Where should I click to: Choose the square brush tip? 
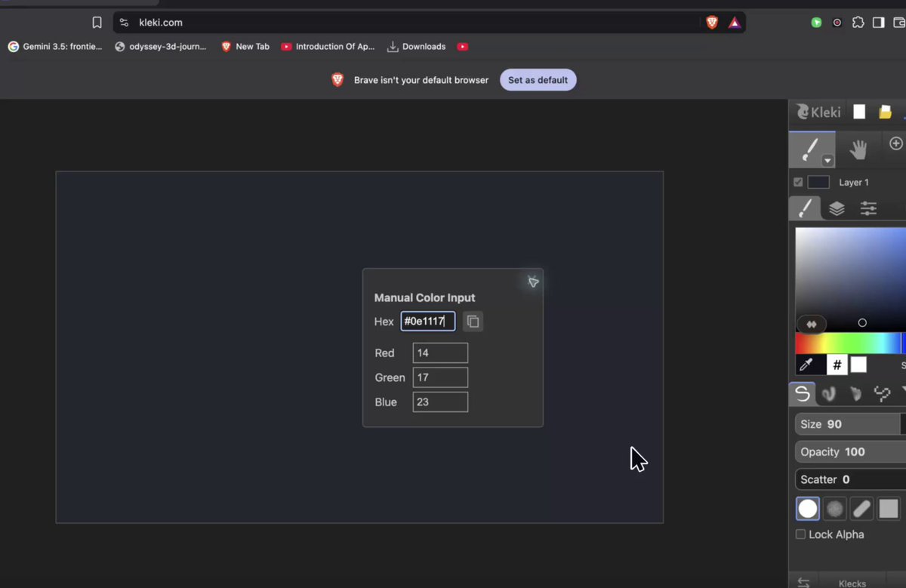[889, 509]
